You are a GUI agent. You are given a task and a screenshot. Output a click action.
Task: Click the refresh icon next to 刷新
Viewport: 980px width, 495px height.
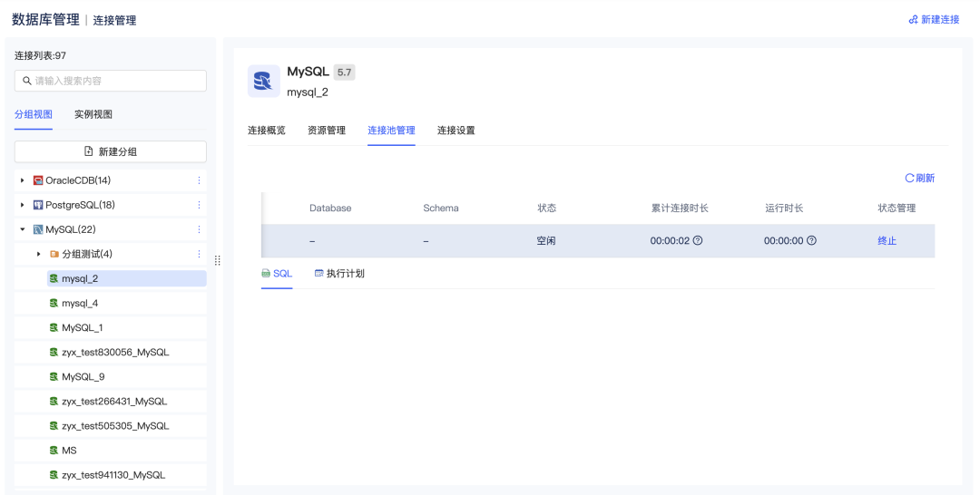[x=909, y=178]
